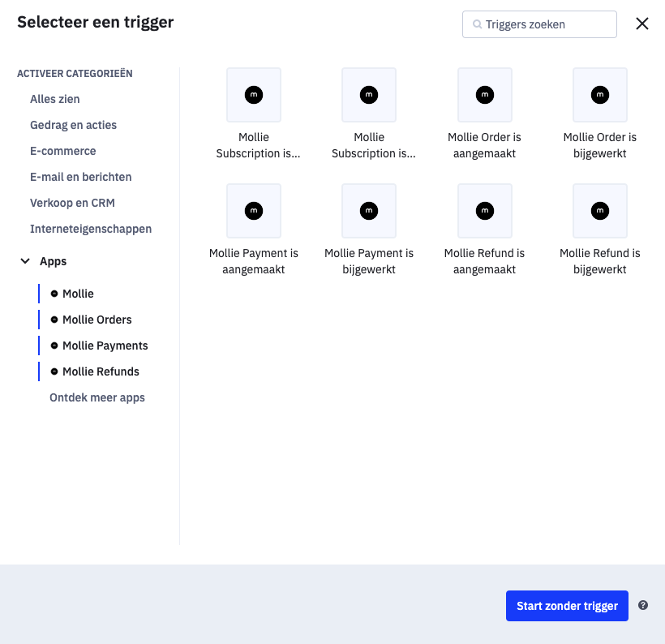Select Mollie Orders app in sidebar

coord(91,320)
